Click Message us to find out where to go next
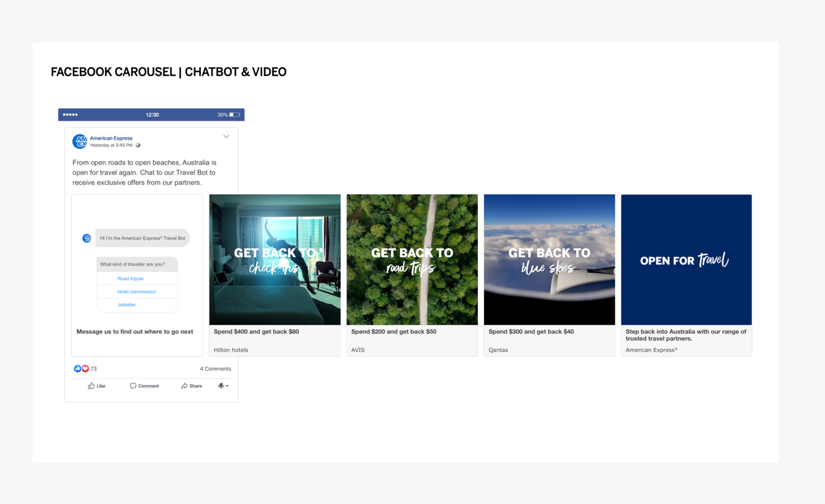The height and width of the screenshot is (504, 825). [135, 332]
